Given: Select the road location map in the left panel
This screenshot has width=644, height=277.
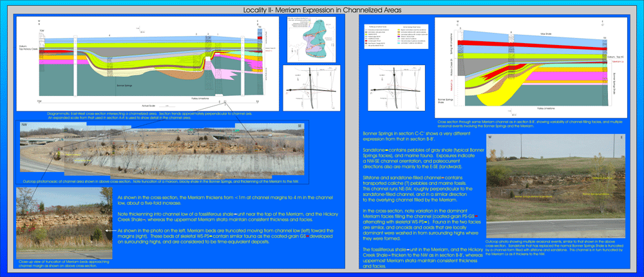Looking at the screenshot, I should [312, 88].
